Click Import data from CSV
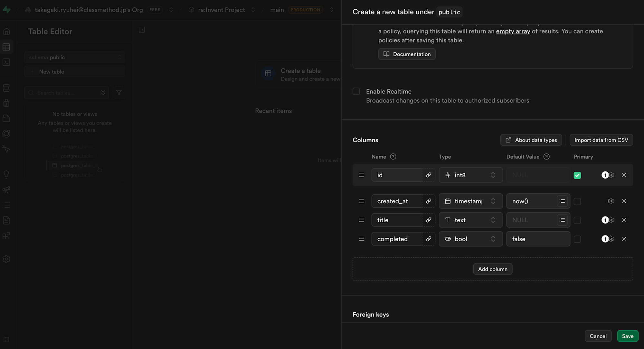 tap(601, 140)
